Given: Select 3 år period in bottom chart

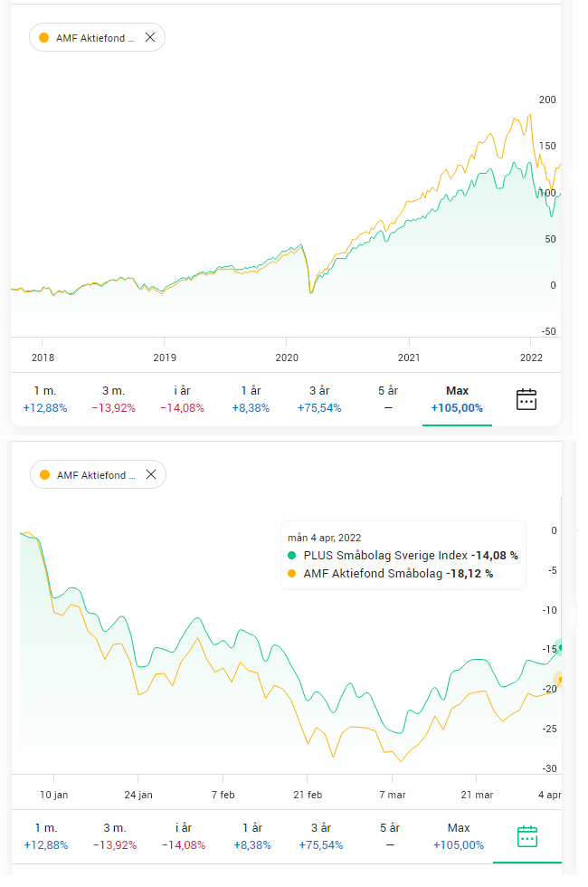Looking at the screenshot, I should (x=321, y=836).
